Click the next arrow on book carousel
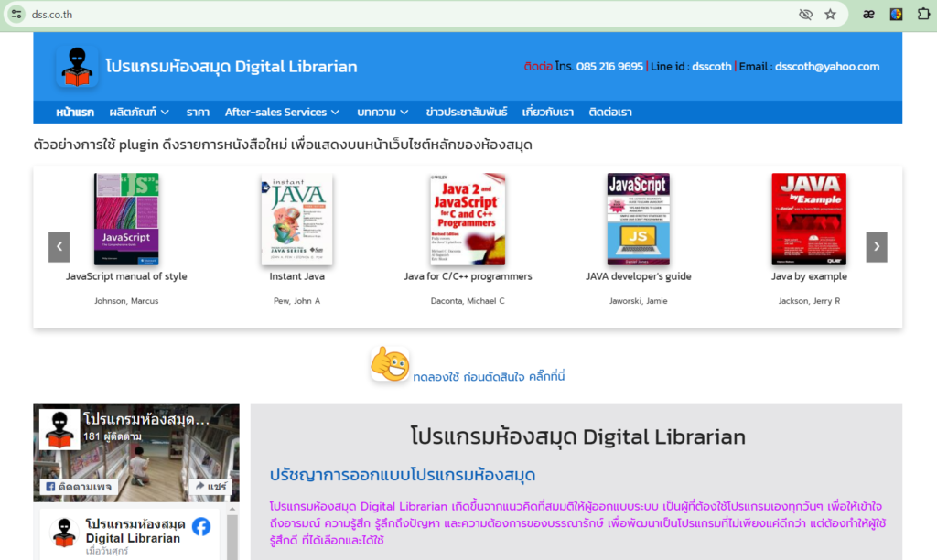Screen dimensions: 937x560 [x=877, y=246]
